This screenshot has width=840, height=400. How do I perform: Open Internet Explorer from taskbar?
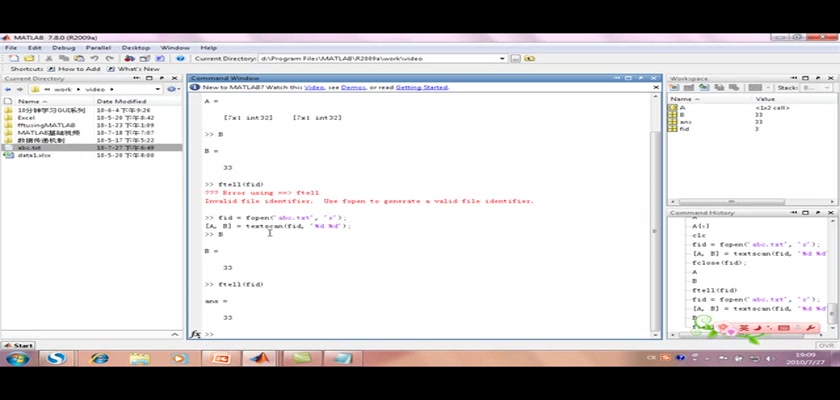pyautogui.click(x=99, y=358)
